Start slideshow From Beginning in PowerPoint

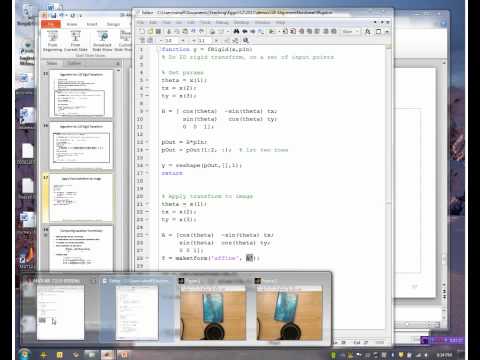pyautogui.click(x=53, y=41)
